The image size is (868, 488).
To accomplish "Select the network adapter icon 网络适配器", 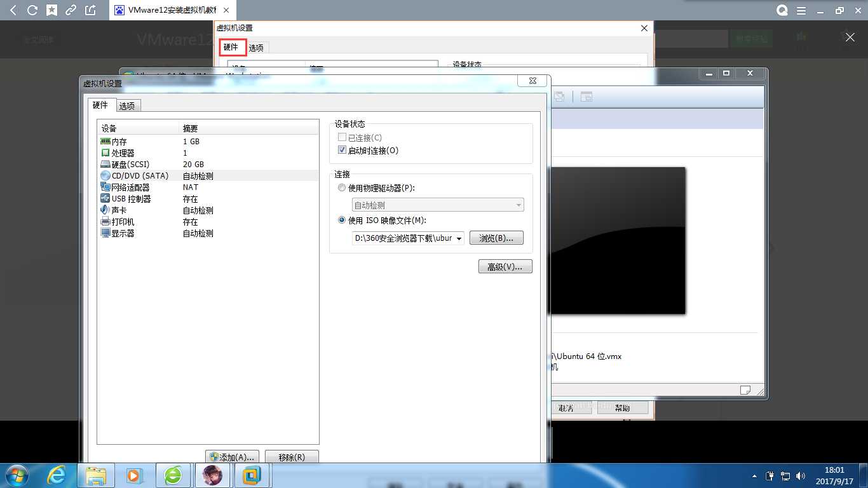I will tap(105, 187).
